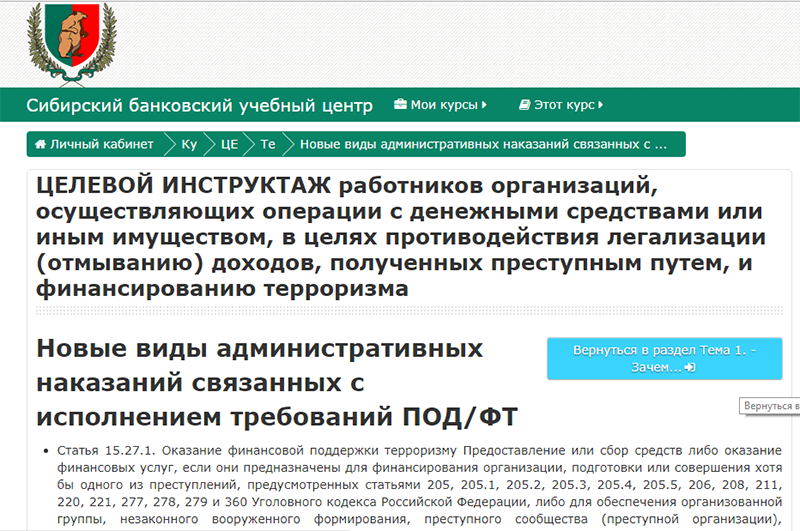Open the ЦЕ breadcrumb item

pos(229,144)
